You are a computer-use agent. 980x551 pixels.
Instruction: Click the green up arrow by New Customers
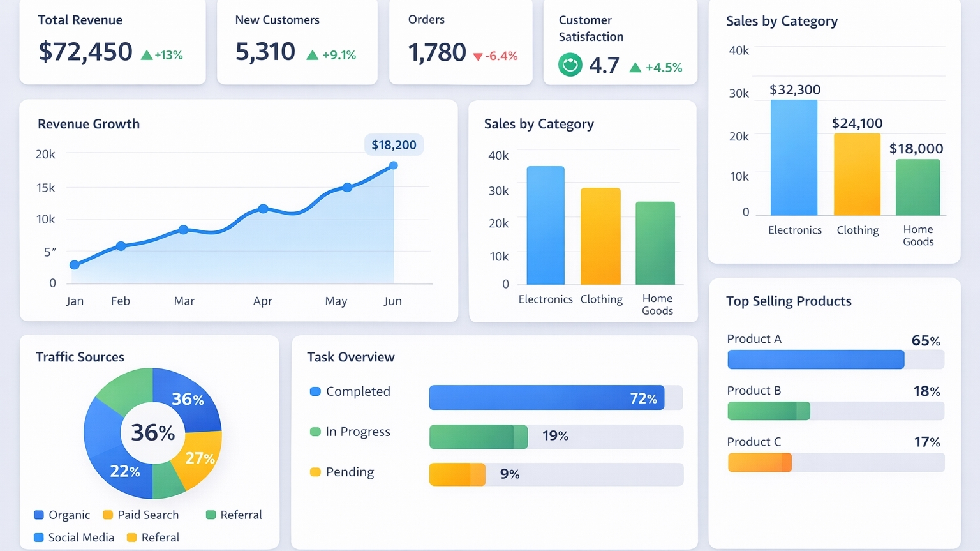click(312, 55)
